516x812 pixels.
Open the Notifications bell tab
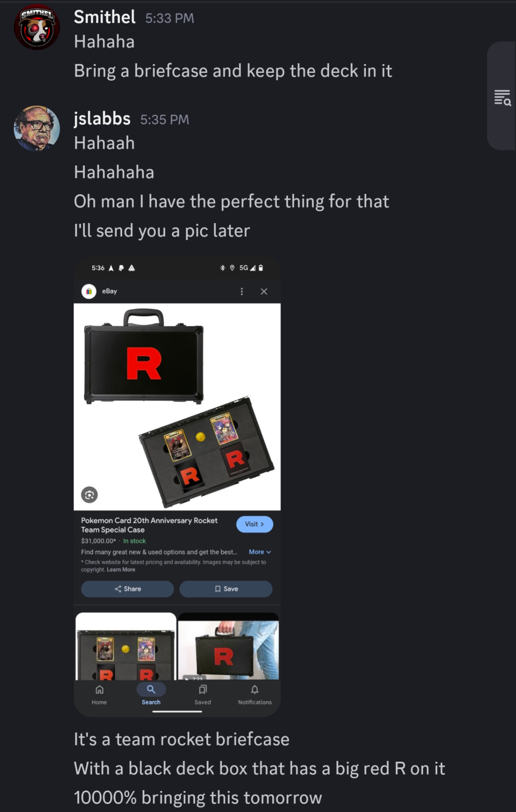pyautogui.click(x=255, y=695)
